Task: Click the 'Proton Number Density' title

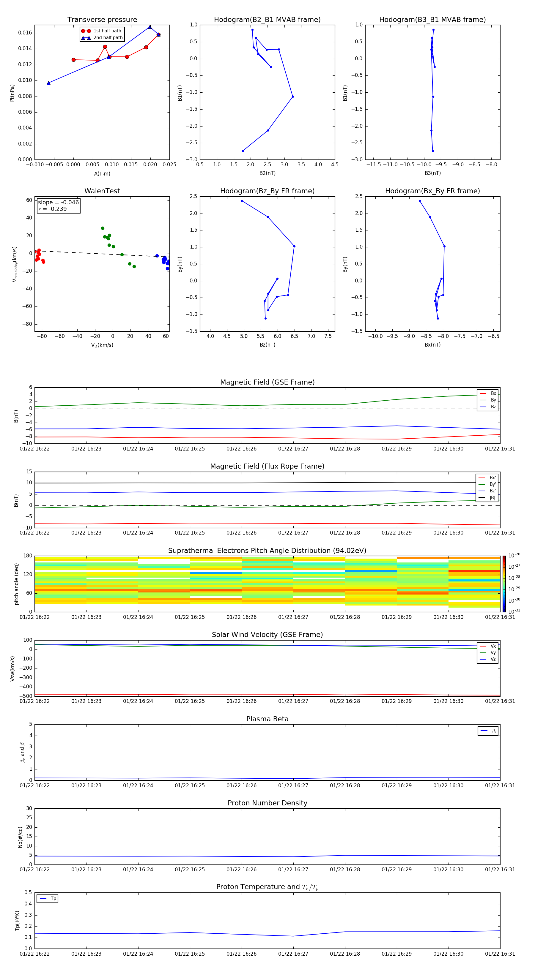Action: click(267, 803)
